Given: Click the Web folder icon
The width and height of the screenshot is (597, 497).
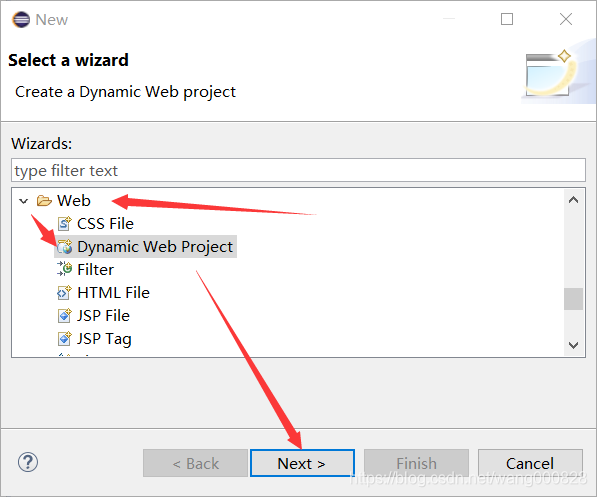Looking at the screenshot, I should click(44, 201).
